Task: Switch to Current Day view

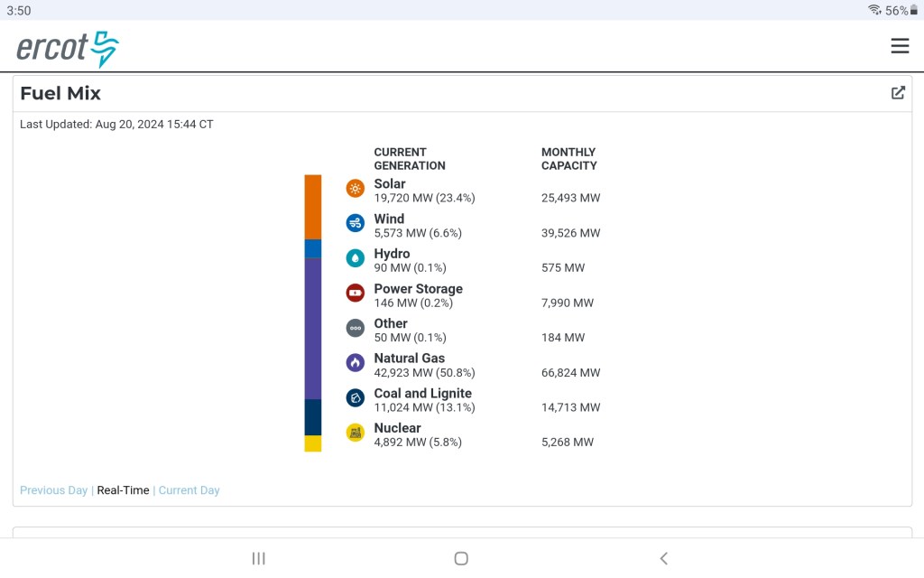Action: pos(189,490)
